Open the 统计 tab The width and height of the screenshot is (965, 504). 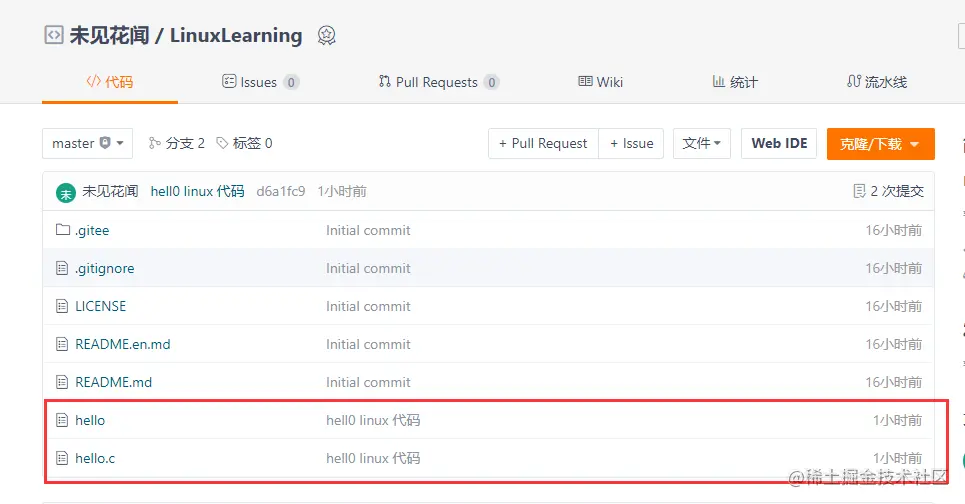coord(735,82)
